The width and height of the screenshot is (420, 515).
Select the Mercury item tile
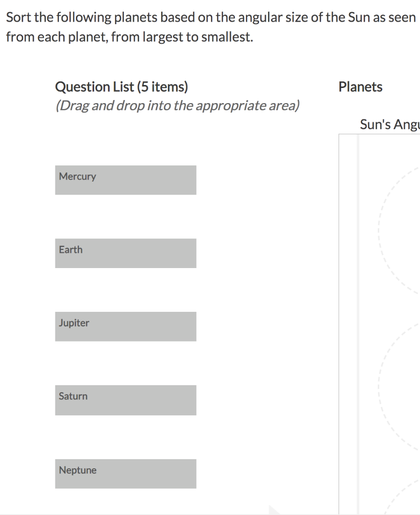coord(125,180)
